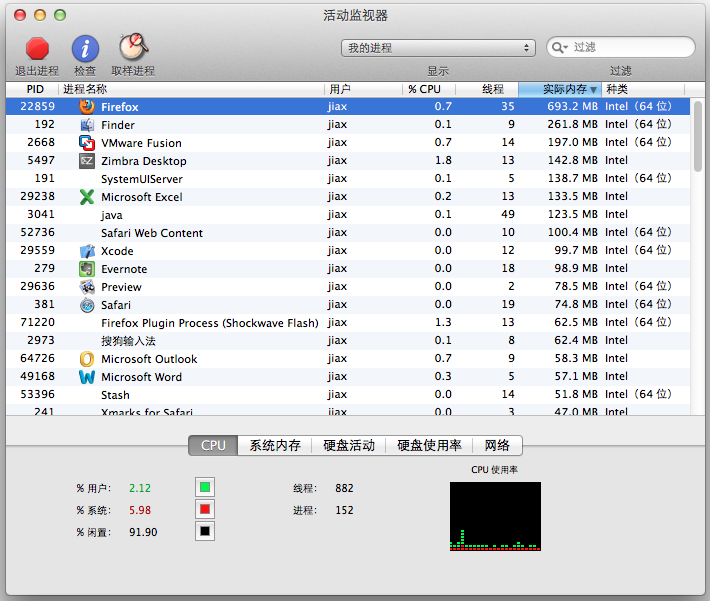Click the green % 用户 color swatch
The image size is (710, 601).
pos(204,488)
